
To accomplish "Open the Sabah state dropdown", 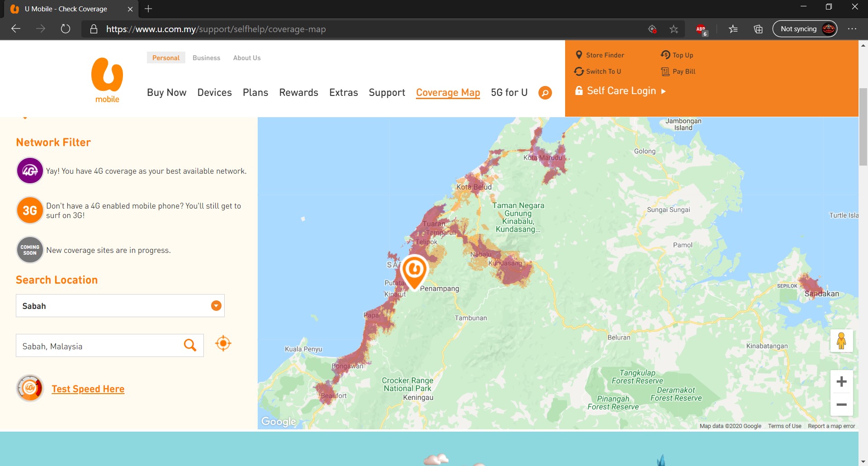I will pyautogui.click(x=216, y=306).
